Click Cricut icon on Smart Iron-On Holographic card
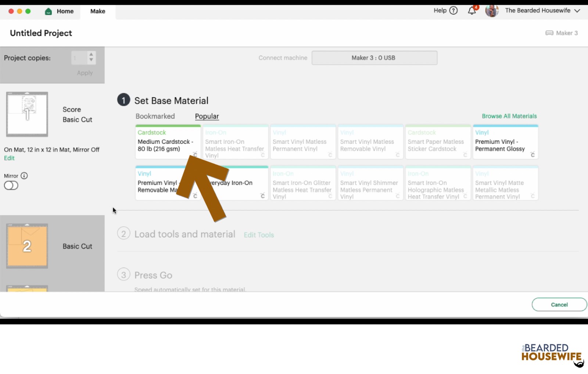This screenshot has height=374, width=588. click(465, 196)
